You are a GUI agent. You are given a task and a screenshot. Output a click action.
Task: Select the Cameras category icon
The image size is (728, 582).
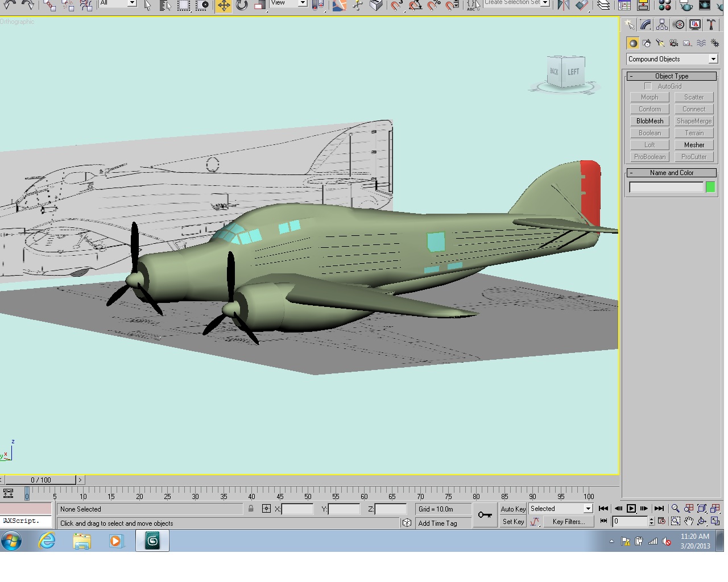674,43
